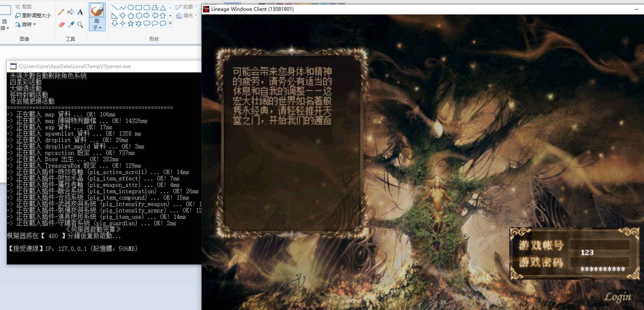Click the '伺服器啟動完畢' console line

pyautogui.click(x=93, y=230)
